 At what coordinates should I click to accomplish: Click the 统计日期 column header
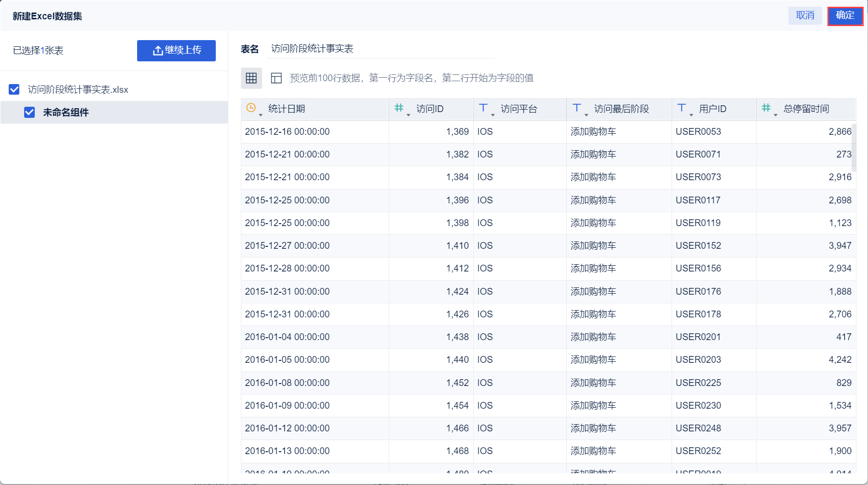[315, 109]
